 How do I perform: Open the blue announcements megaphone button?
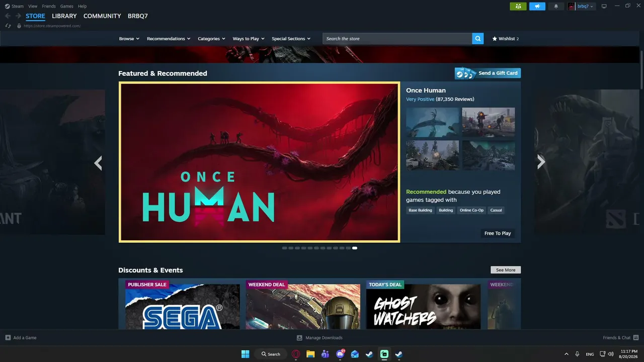537,6
